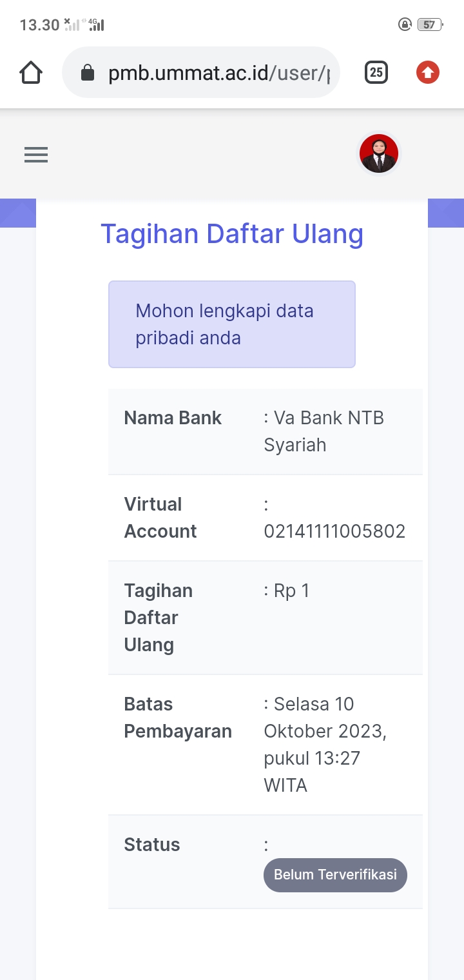Tap the Nama Bank row label
Viewport: 464px width, 980px height.
[173, 418]
